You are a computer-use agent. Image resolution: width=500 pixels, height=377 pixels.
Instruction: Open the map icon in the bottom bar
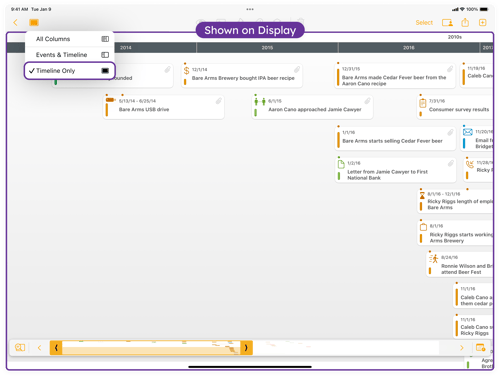tap(20, 348)
